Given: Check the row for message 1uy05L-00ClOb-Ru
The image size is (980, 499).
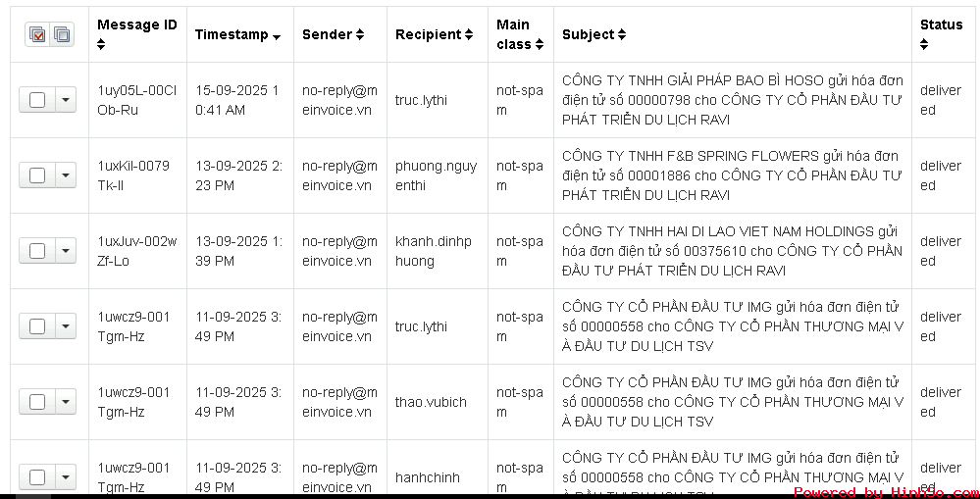Looking at the screenshot, I should coord(37,100).
